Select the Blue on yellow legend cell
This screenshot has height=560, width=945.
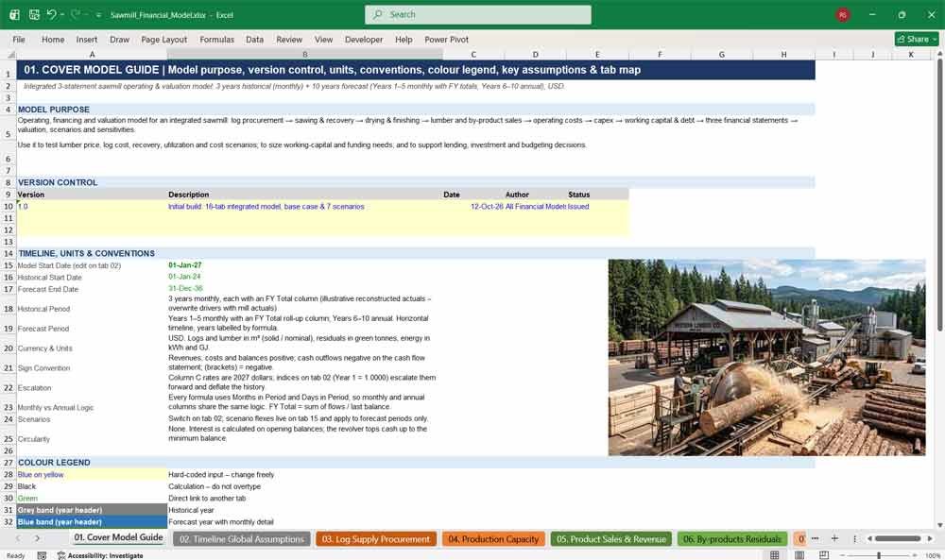click(92, 474)
